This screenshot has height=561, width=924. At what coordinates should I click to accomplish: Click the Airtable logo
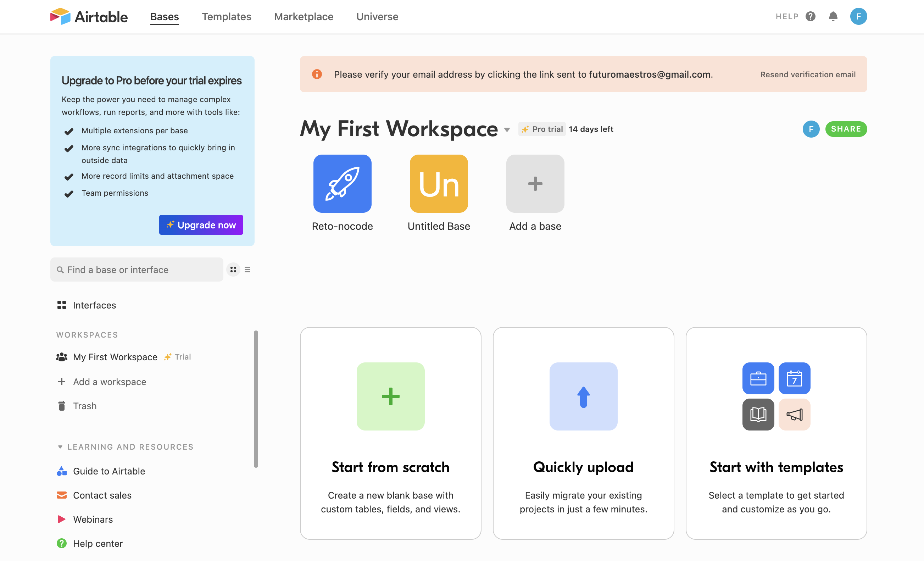(x=89, y=17)
